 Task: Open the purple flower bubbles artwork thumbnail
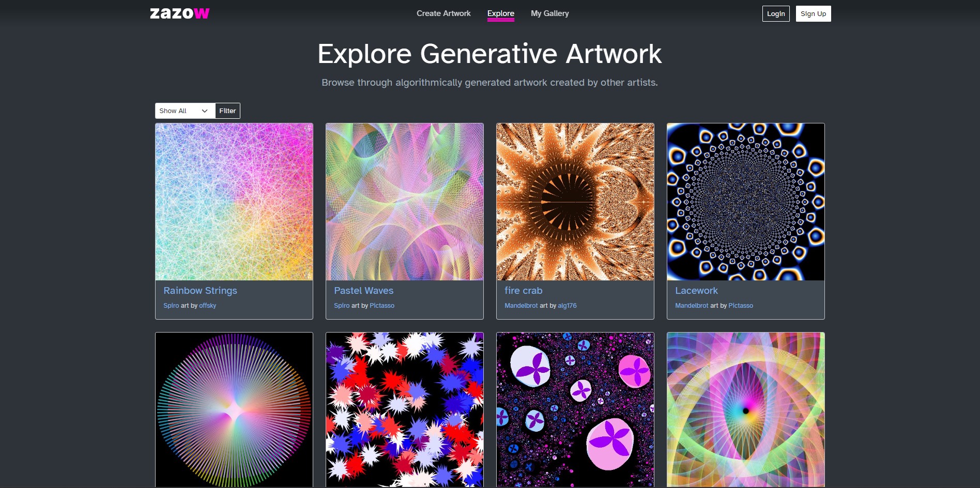pyautogui.click(x=575, y=410)
